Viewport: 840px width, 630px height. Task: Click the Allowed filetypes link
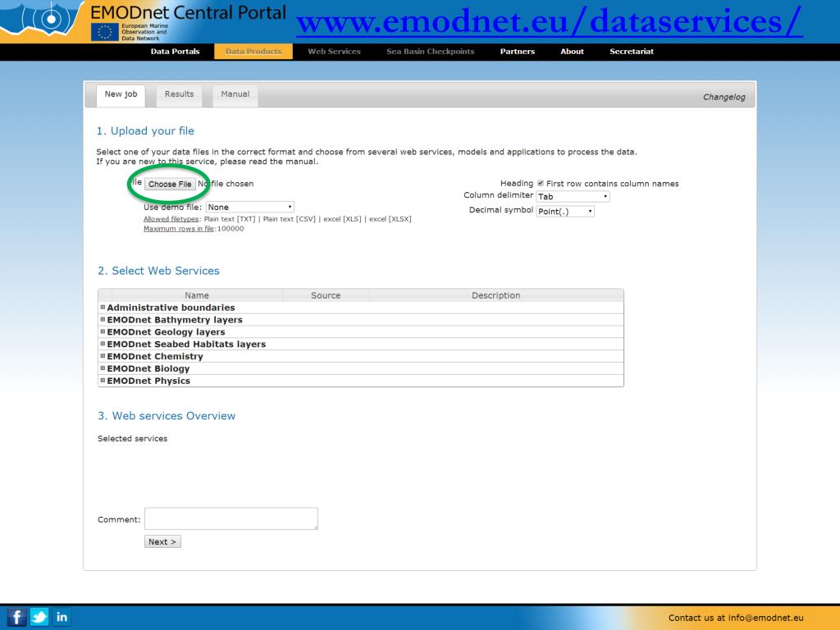[x=171, y=219]
